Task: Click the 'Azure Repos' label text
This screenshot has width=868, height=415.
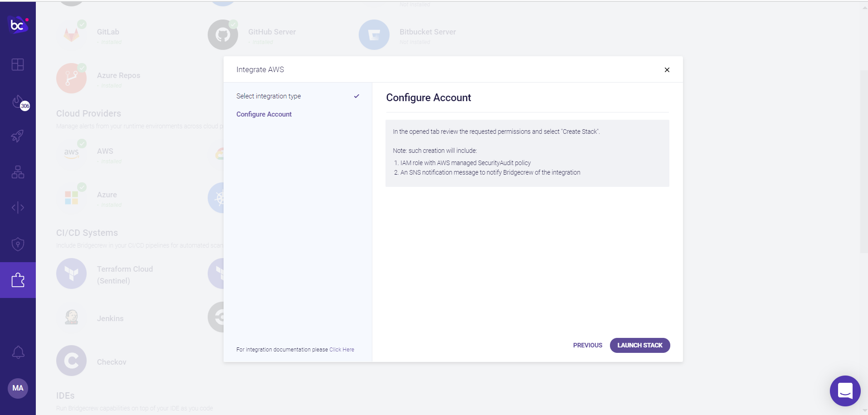Action: point(118,75)
